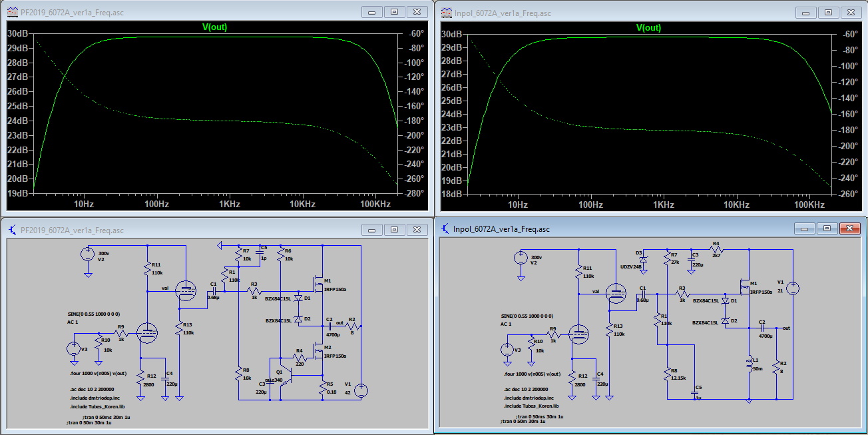Close the PF2019 plot window
This screenshot has height=435, width=868.
click(x=417, y=11)
